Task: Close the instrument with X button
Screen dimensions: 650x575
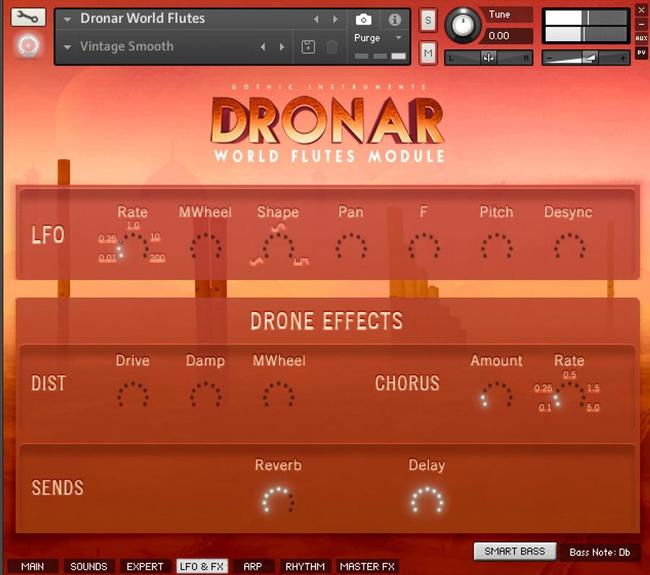Action: point(641,10)
